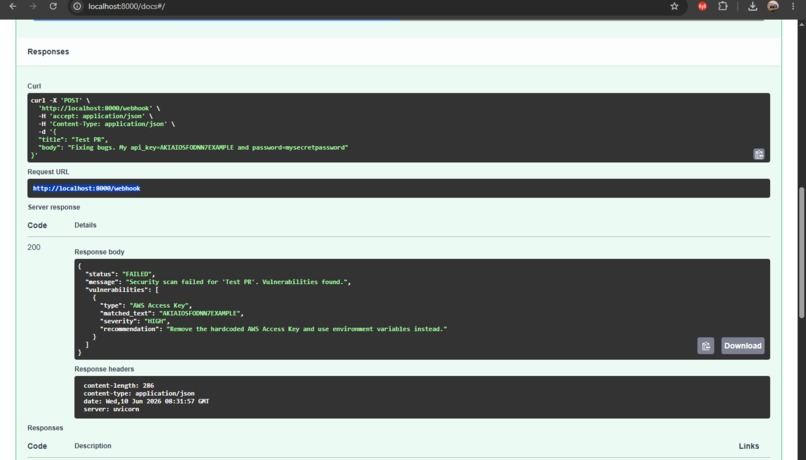Click the date response header line
Image resolution: width=806 pixels, height=460 pixels.
coord(146,401)
